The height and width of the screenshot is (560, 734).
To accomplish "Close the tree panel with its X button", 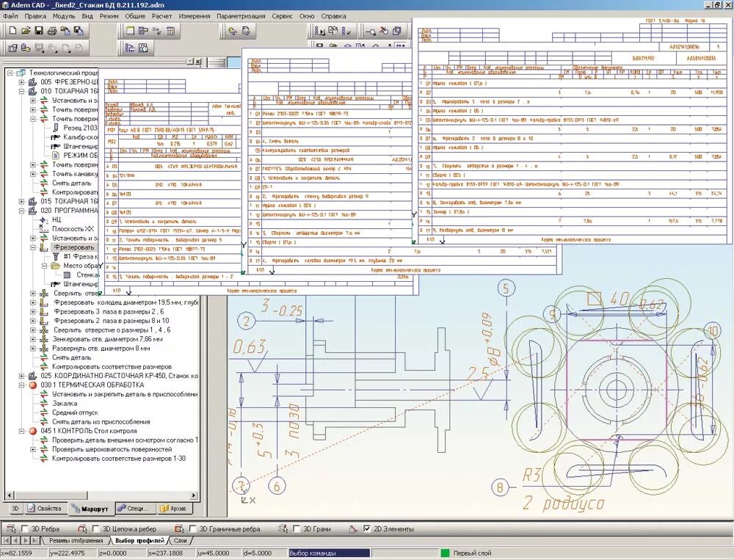I will (x=198, y=62).
